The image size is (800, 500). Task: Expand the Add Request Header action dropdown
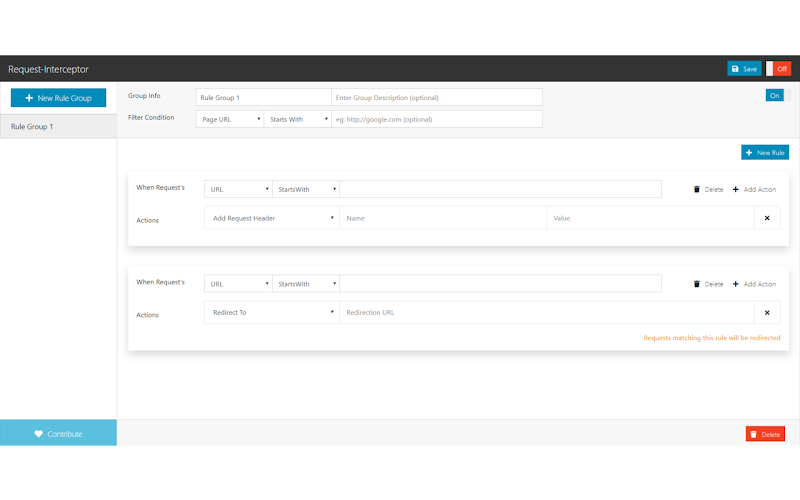(272, 218)
